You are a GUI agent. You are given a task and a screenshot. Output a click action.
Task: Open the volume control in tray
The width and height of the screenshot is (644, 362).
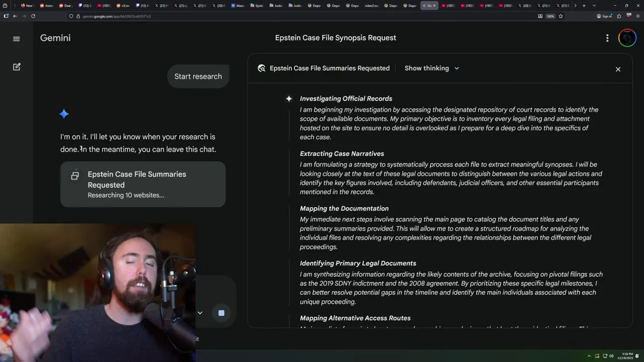pyautogui.click(x=611, y=356)
